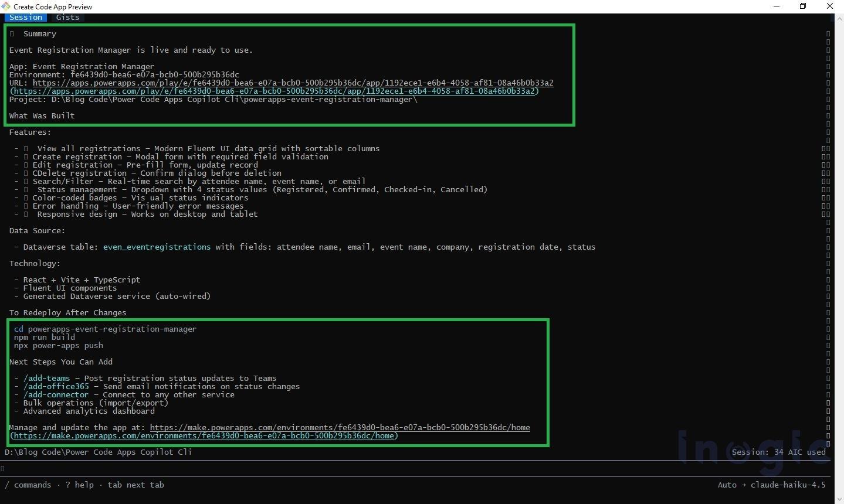Click the 'npm run build' command line
Viewport: 844px width, 504px height.
point(44,337)
